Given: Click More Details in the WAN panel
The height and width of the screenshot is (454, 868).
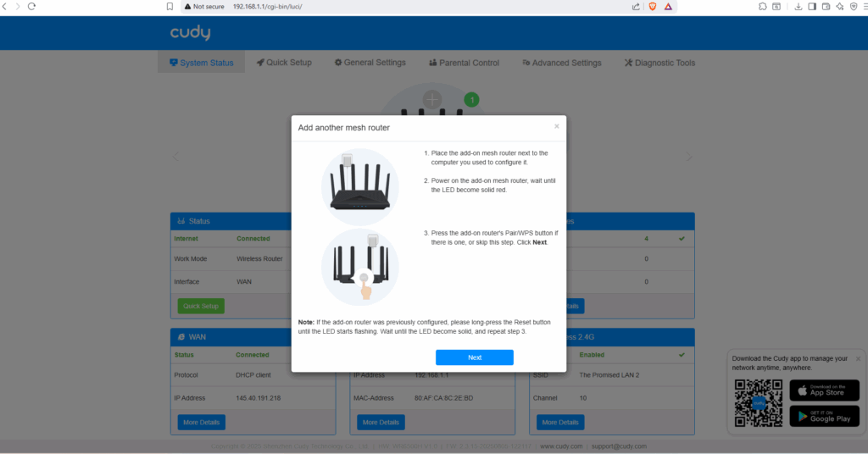Looking at the screenshot, I should 201,422.
